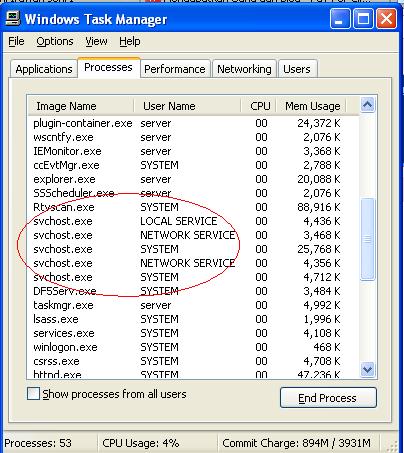The height and width of the screenshot is (453, 404).
Task: Click the scrollbar down arrow
Action: tap(367, 369)
